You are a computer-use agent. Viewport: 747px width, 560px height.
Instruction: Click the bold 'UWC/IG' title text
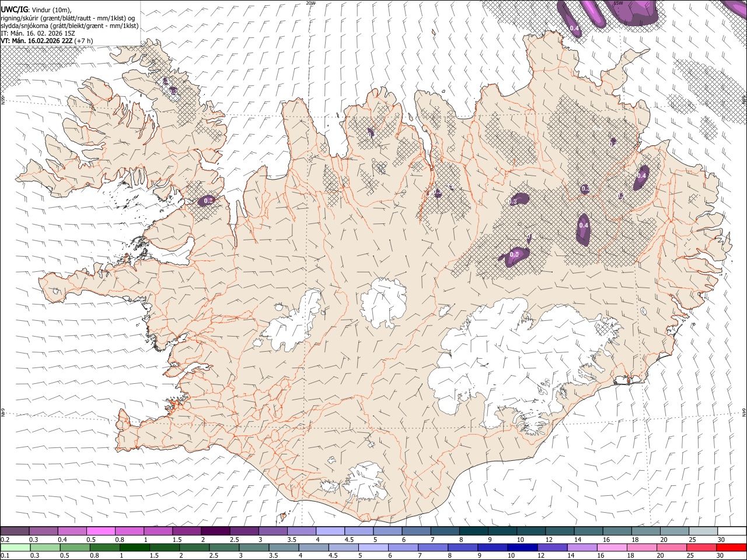15,9
